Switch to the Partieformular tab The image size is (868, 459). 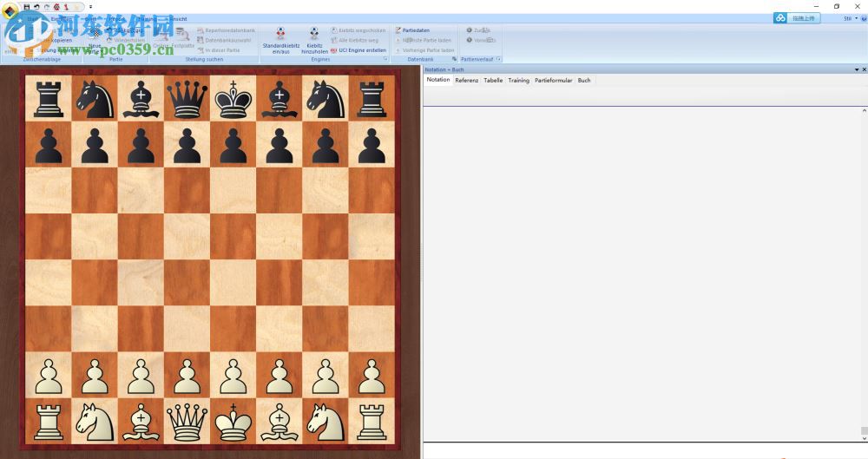[x=554, y=81]
